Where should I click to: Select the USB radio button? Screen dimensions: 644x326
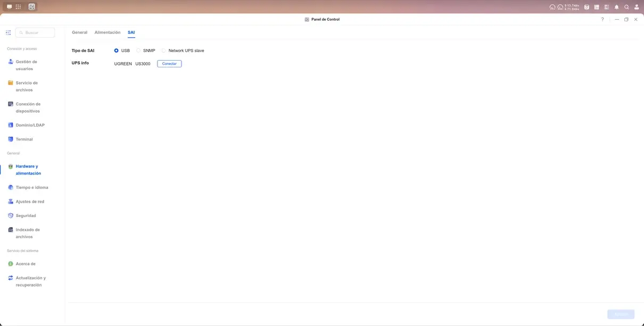point(117,51)
